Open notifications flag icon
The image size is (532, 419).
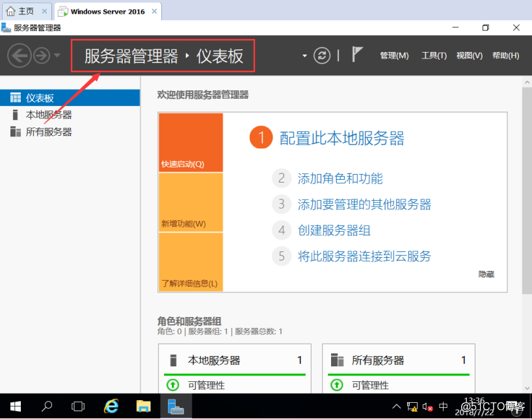(x=357, y=54)
